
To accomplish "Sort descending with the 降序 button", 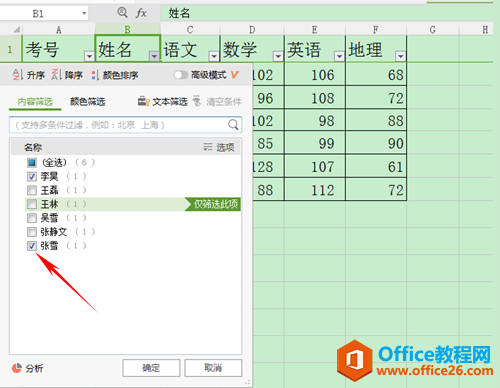I will point(67,75).
